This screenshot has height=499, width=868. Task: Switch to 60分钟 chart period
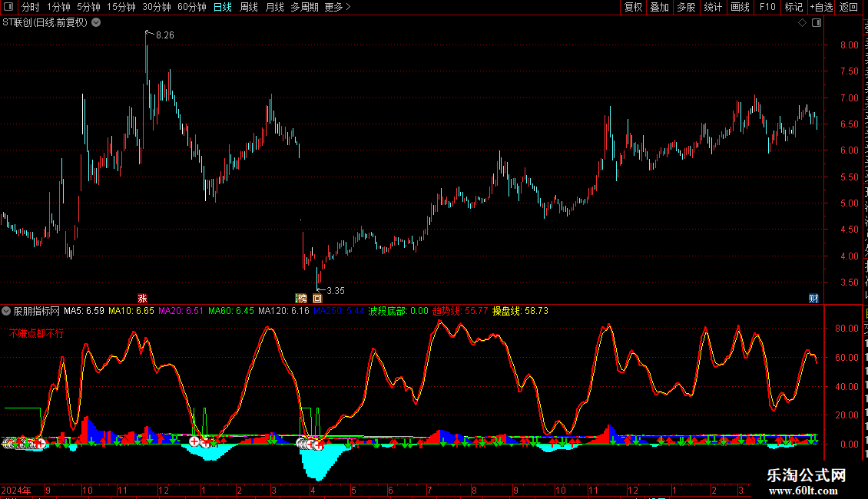(x=192, y=7)
